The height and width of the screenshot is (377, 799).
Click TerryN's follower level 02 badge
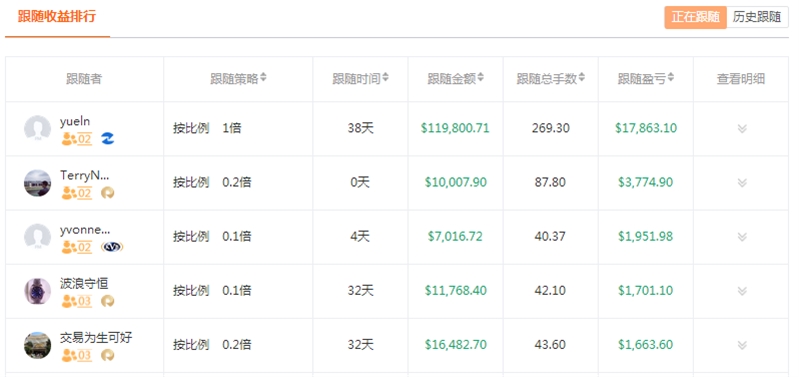tap(76, 193)
